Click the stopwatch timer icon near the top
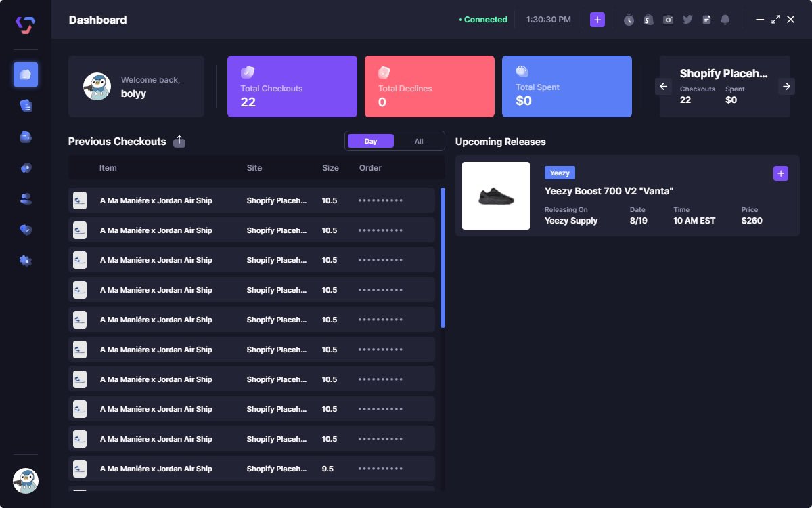The height and width of the screenshot is (508, 812). tap(628, 20)
